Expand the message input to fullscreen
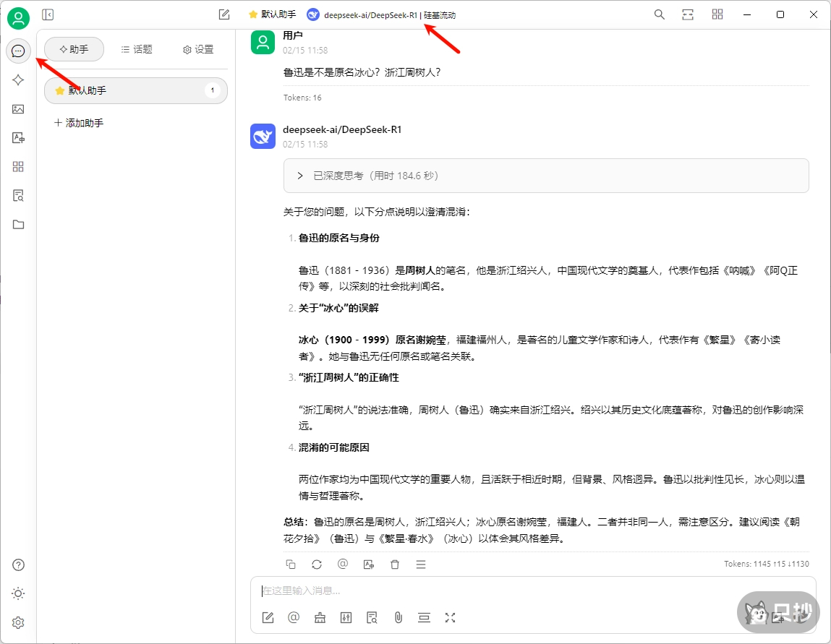The height and width of the screenshot is (644, 831). (450, 618)
